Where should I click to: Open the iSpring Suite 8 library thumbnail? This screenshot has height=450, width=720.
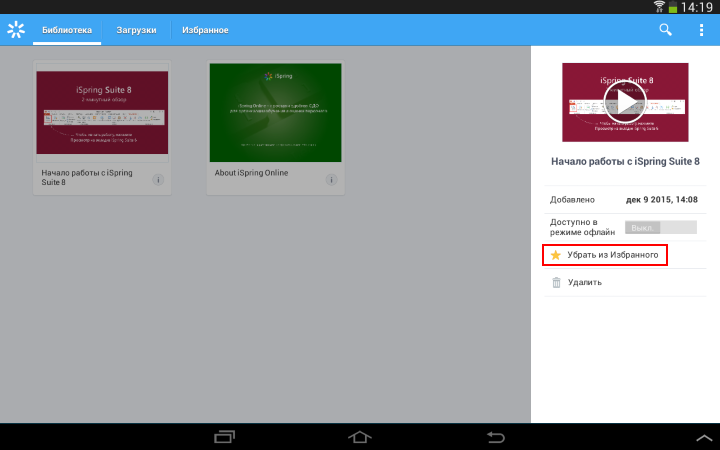click(x=102, y=112)
